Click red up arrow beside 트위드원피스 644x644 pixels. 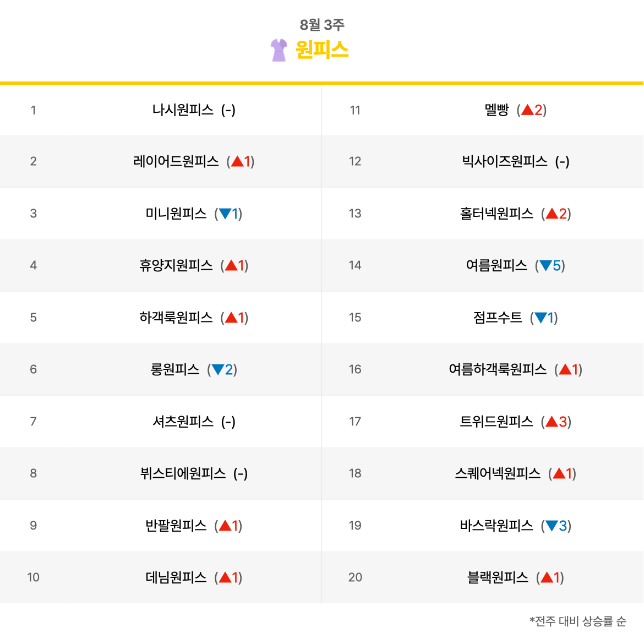[551, 422]
